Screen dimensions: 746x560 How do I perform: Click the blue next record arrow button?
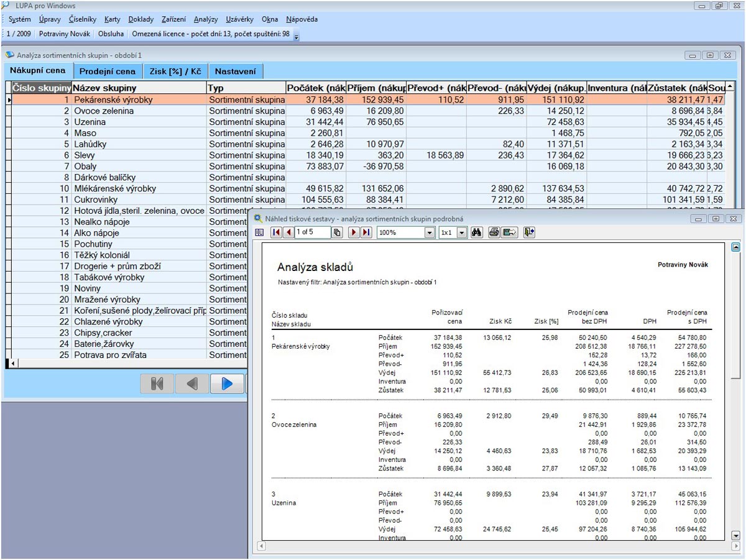click(x=227, y=383)
